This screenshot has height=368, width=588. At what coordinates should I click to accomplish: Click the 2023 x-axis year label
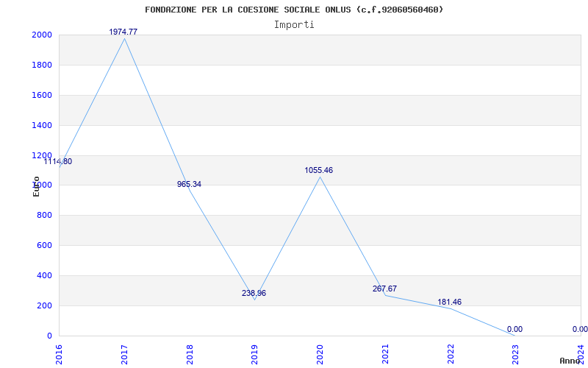coord(516,355)
